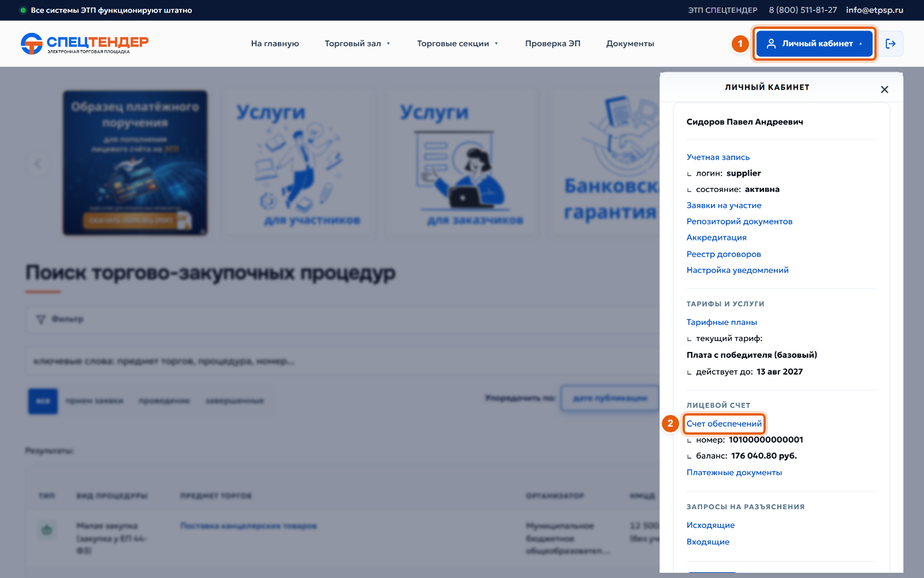Switch to the 'завершенные' tab

pyautogui.click(x=234, y=401)
